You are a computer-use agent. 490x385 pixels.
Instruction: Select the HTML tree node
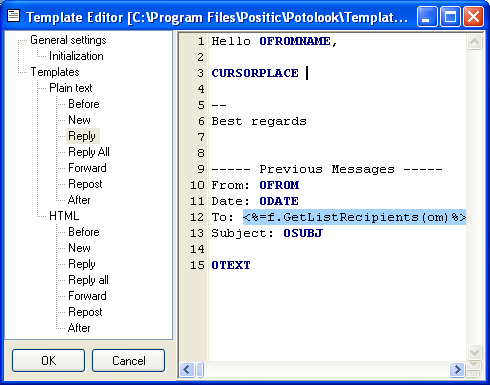pos(64,216)
